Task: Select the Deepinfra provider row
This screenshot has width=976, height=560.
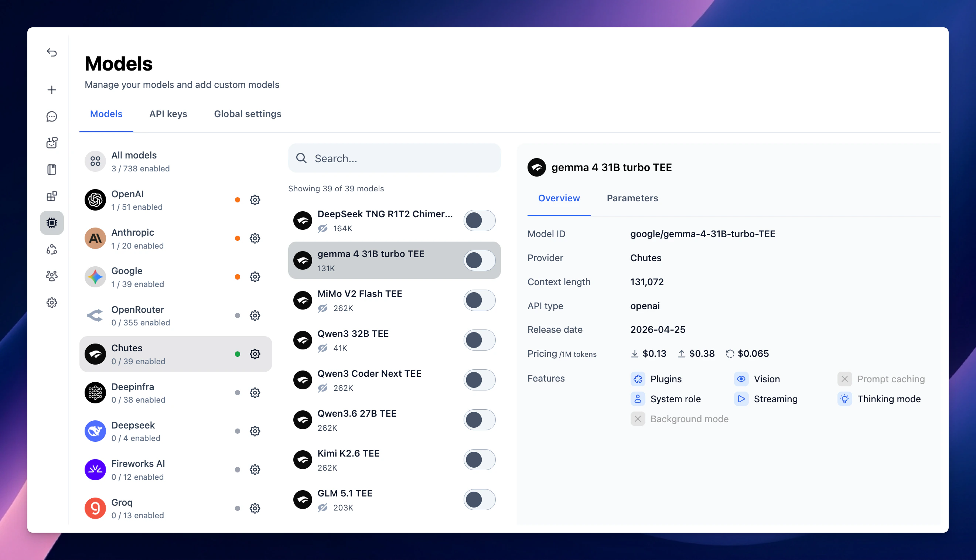Action: point(176,393)
